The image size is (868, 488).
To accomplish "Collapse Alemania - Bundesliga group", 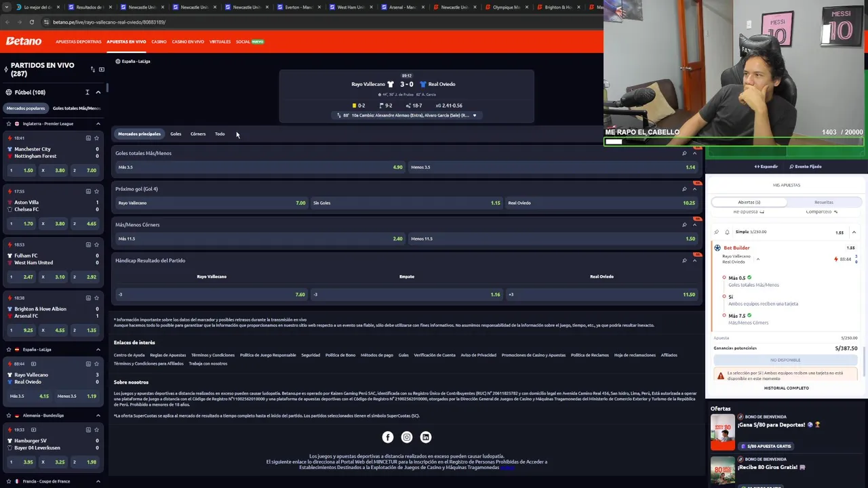I will point(98,415).
